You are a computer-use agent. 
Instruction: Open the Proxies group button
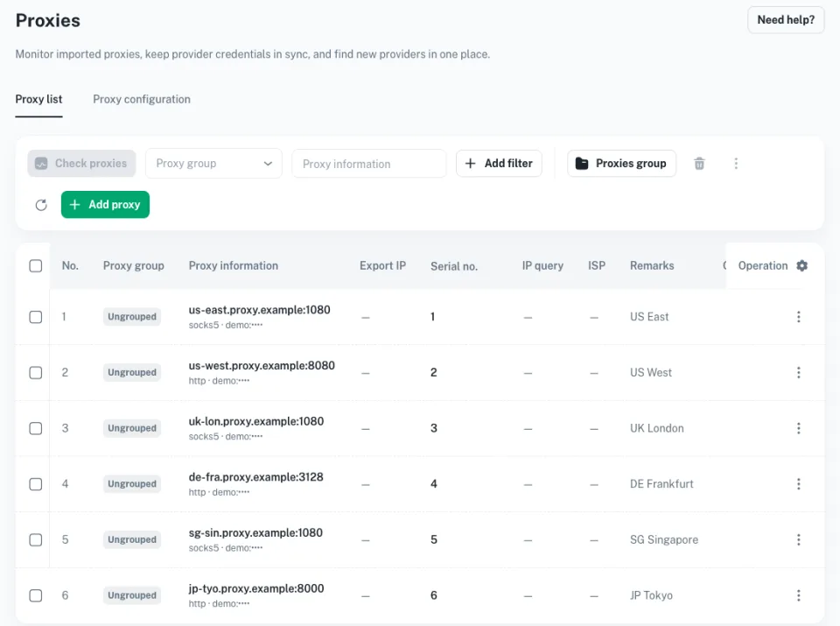coord(621,164)
